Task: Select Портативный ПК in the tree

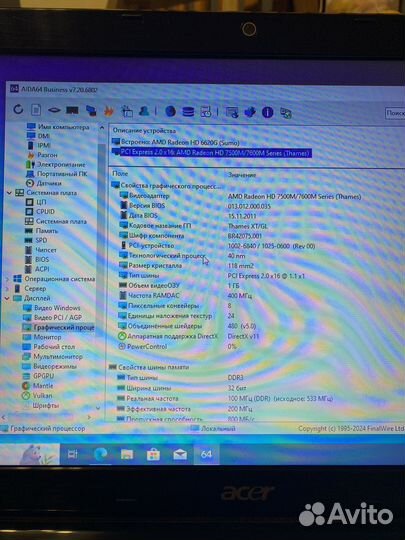Action: [x=62, y=174]
